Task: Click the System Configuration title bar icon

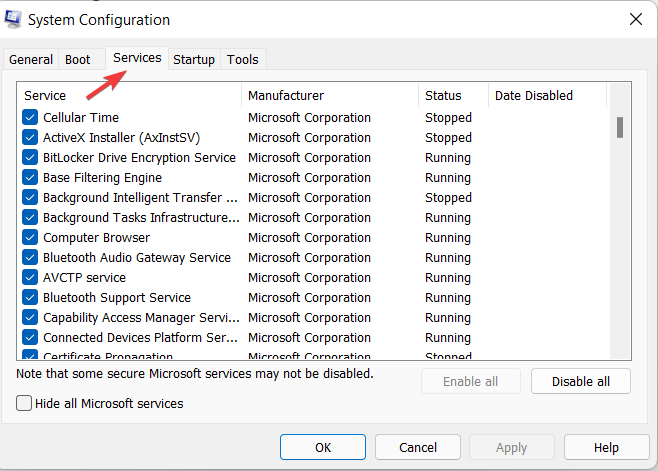Action: (x=13, y=19)
